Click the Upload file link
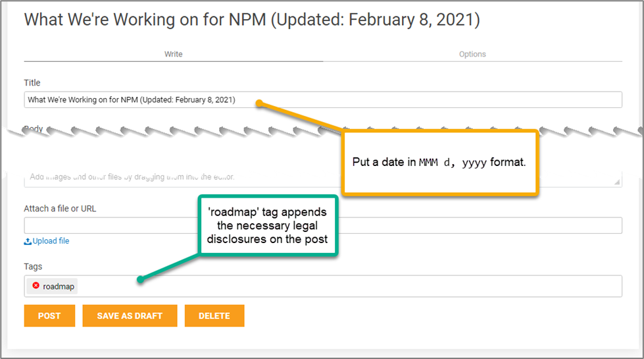Screen dimensions: 644x359 coord(51,241)
